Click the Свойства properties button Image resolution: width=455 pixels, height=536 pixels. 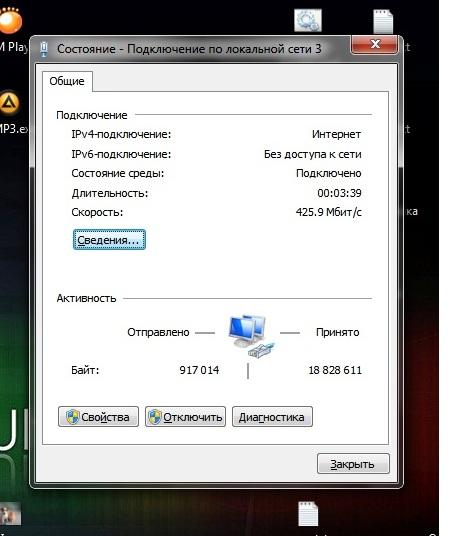[x=98, y=416]
